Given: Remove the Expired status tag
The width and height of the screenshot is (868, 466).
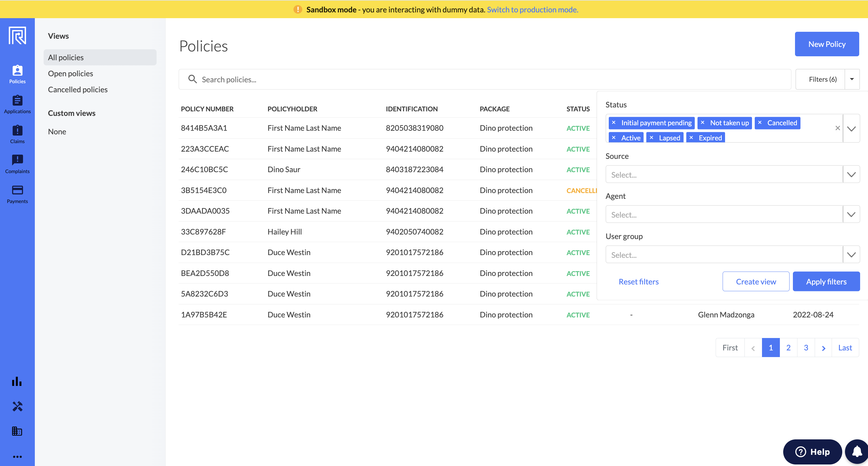Looking at the screenshot, I should tap(691, 138).
